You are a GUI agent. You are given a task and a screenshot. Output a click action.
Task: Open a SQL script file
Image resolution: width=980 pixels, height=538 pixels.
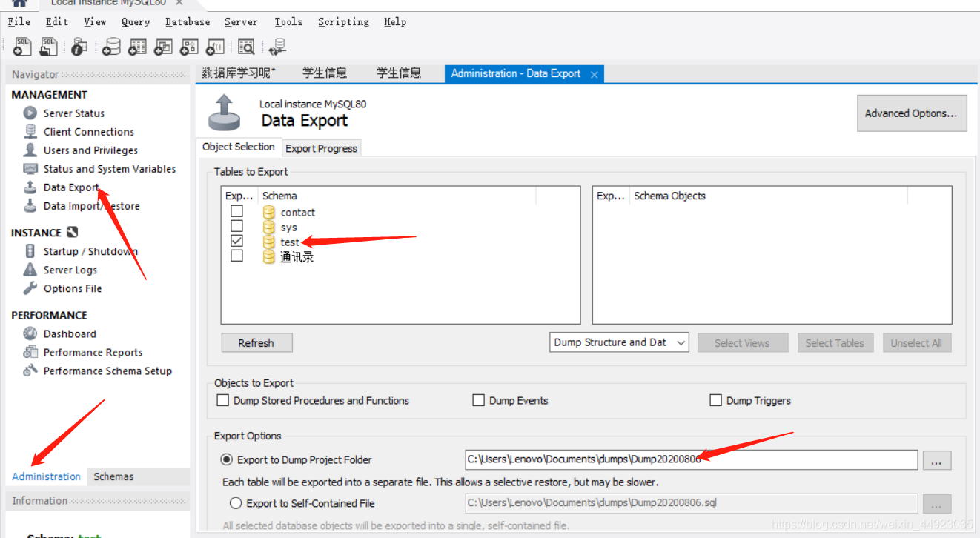tap(48, 46)
